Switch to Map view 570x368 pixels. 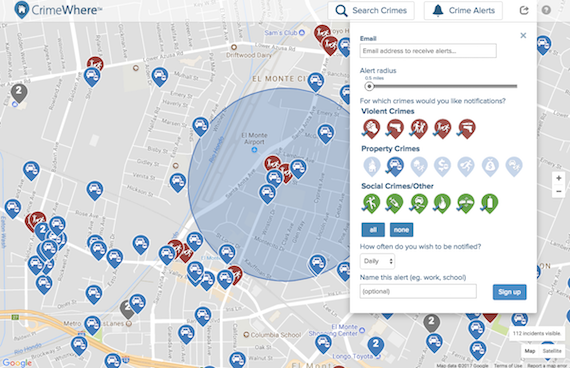[530, 351]
